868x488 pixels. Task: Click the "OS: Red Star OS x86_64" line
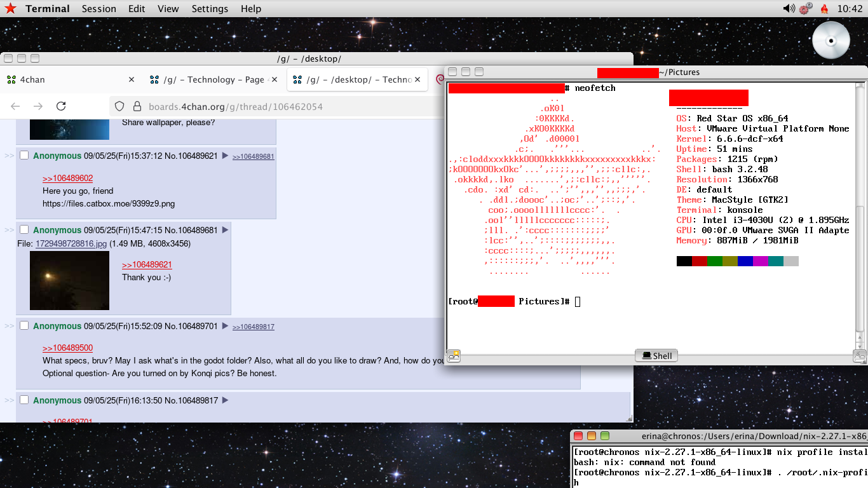coord(732,118)
